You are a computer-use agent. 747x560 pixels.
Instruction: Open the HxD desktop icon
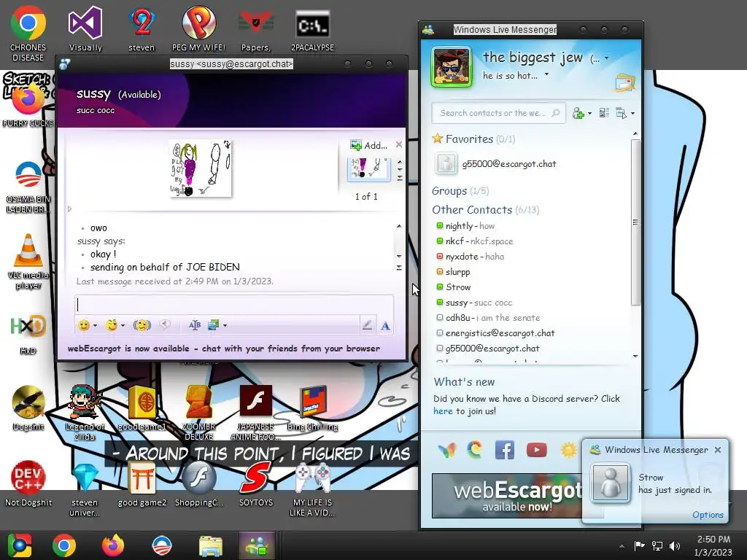tap(28, 335)
